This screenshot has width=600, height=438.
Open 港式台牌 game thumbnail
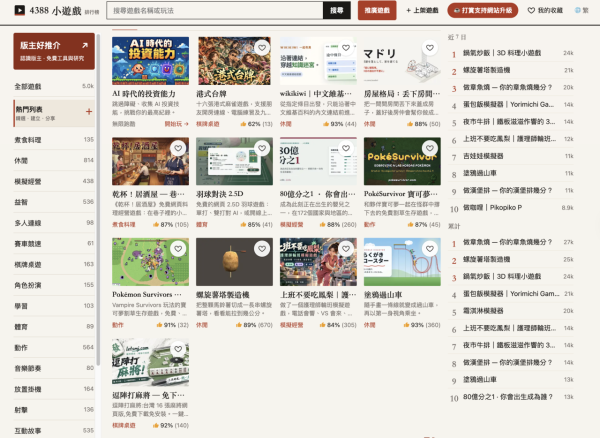click(x=234, y=61)
